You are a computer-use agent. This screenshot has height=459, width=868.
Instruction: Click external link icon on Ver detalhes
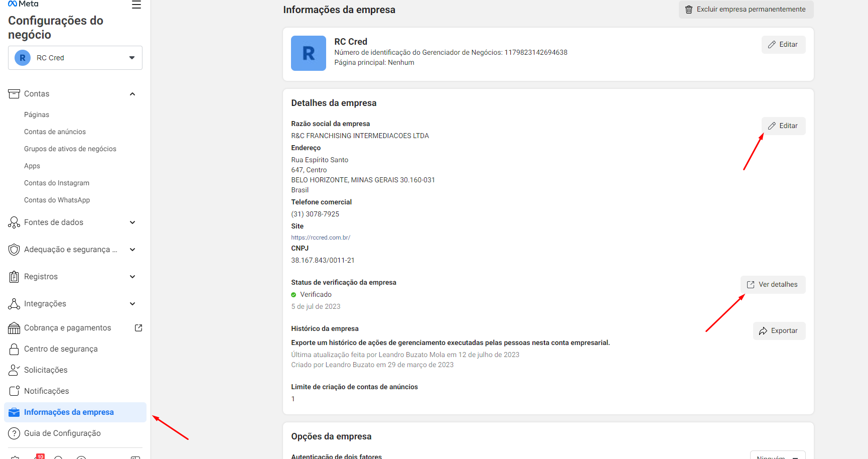click(x=751, y=285)
